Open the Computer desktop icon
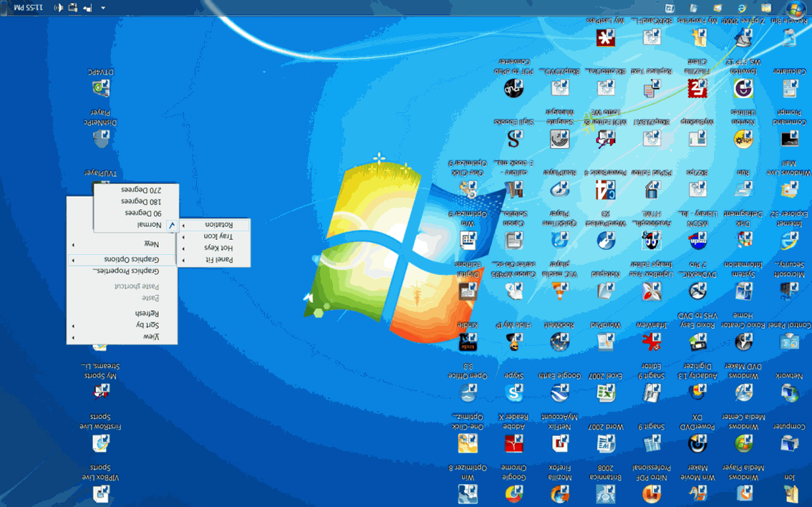 pyautogui.click(x=789, y=443)
